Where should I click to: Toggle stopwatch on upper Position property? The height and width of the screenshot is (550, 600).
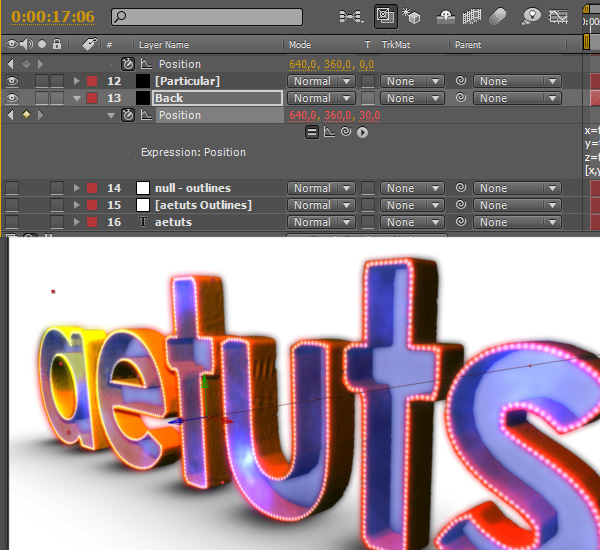128,64
